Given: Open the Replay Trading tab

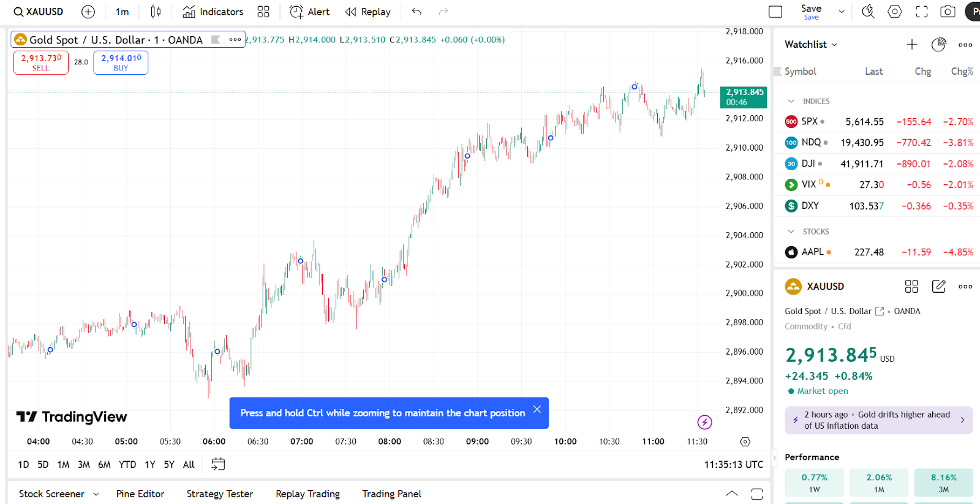Looking at the screenshot, I should (307, 494).
